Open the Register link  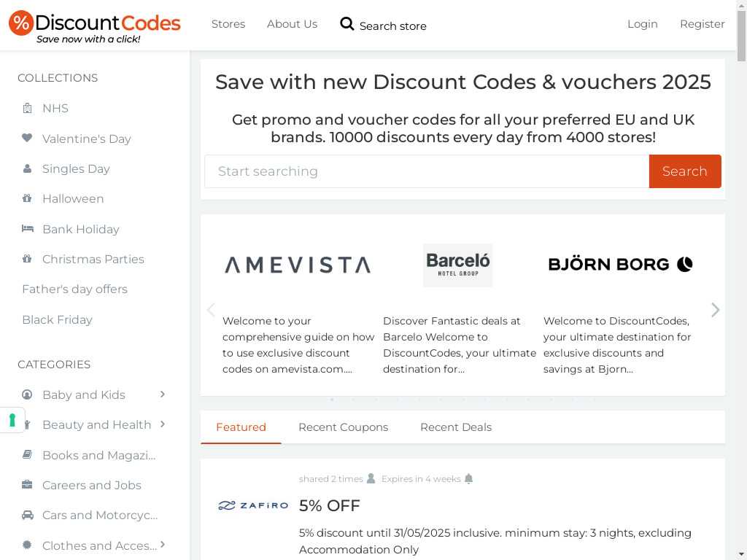coord(702,24)
